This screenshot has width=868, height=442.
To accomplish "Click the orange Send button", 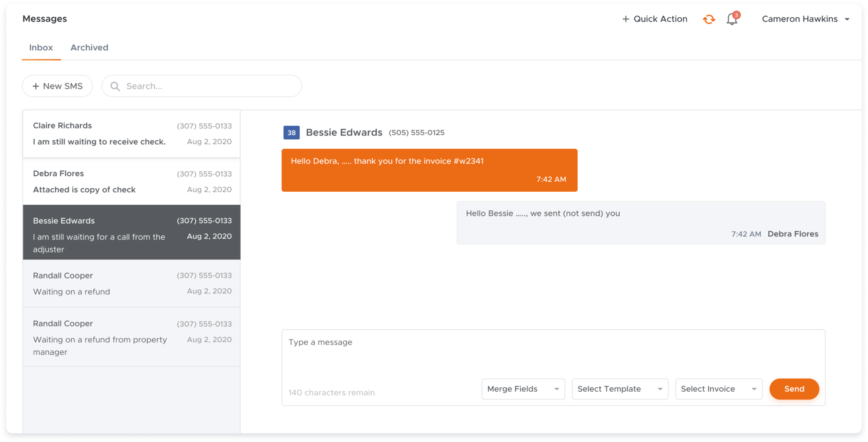I will [x=794, y=389].
